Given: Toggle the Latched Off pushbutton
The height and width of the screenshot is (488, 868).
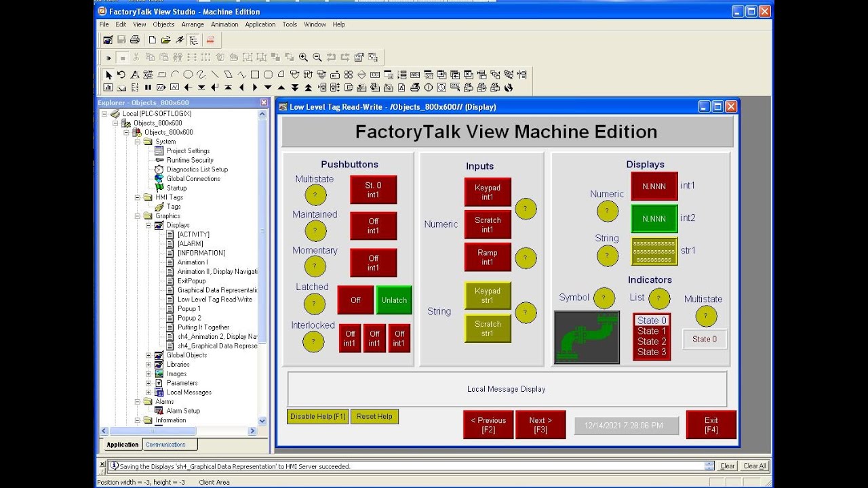Looking at the screenshot, I should [355, 300].
